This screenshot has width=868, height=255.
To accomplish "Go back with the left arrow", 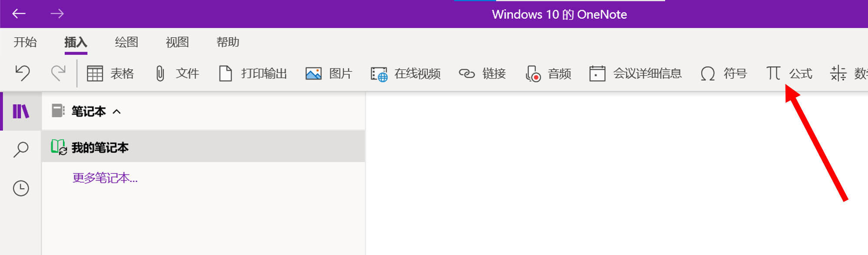I will (19, 14).
